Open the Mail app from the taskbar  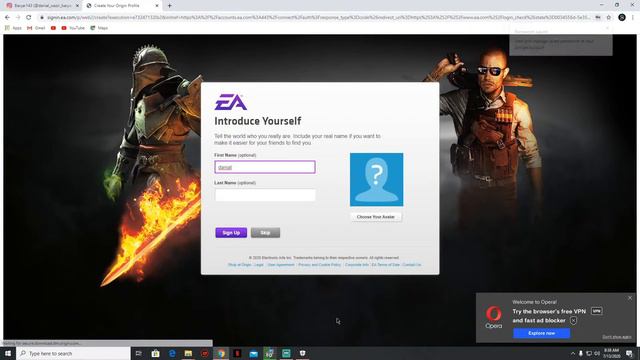tap(253, 353)
